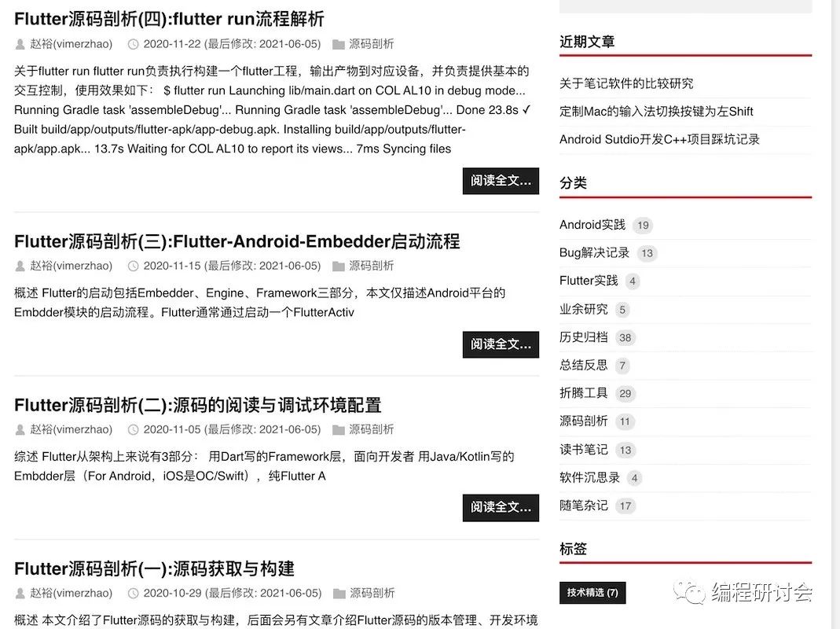Click count badge 5 next to 业余研究
The height and width of the screenshot is (629, 840).
[622, 310]
